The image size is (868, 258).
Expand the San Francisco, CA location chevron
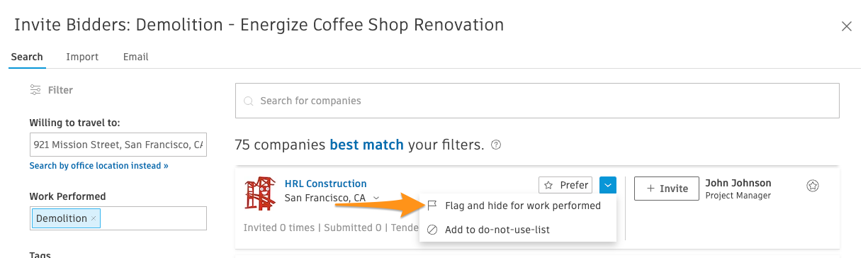click(376, 198)
